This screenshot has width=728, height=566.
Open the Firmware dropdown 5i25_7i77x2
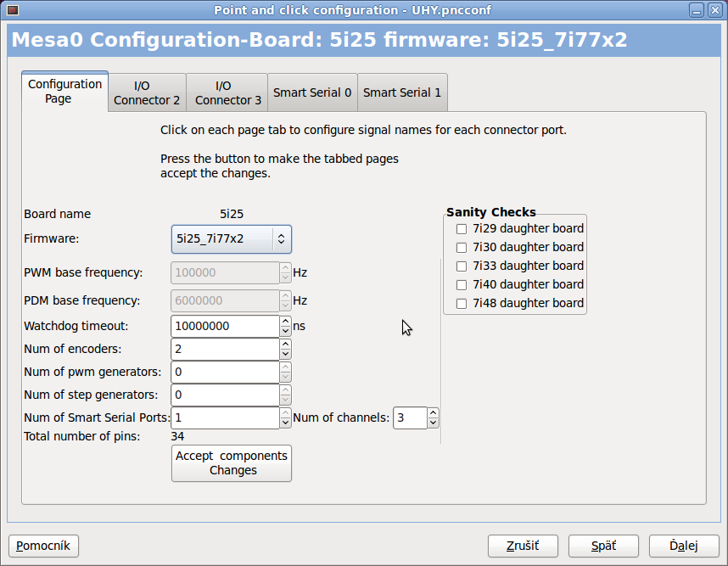pyautogui.click(x=232, y=239)
